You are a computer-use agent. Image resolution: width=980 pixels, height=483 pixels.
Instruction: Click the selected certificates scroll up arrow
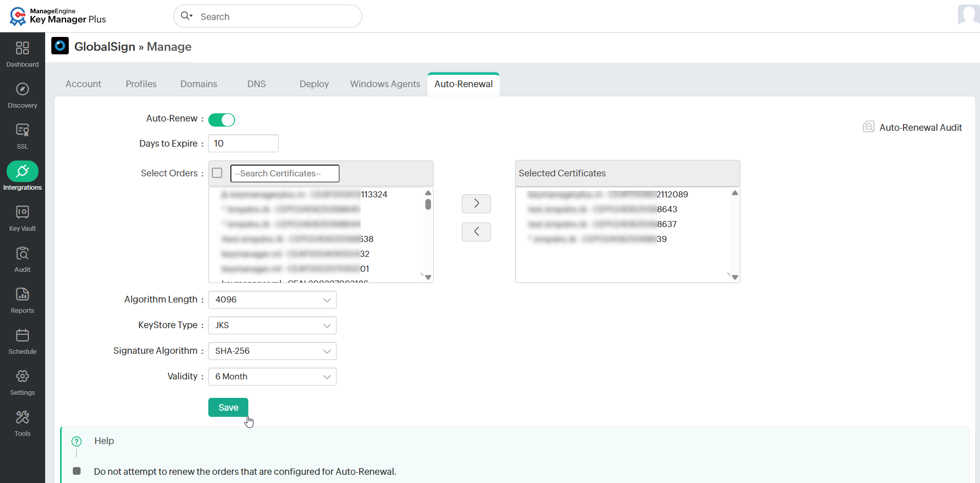coord(735,193)
